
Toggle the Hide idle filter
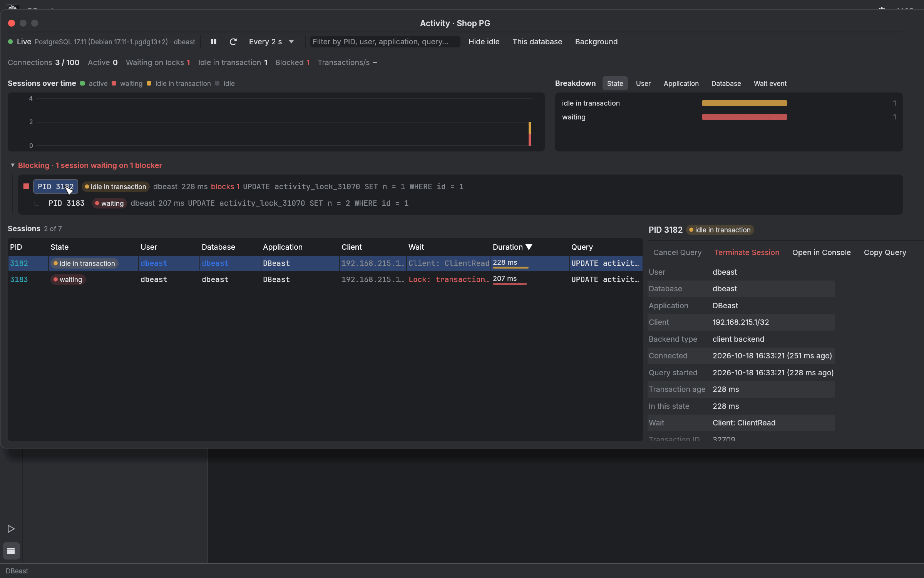[484, 42]
